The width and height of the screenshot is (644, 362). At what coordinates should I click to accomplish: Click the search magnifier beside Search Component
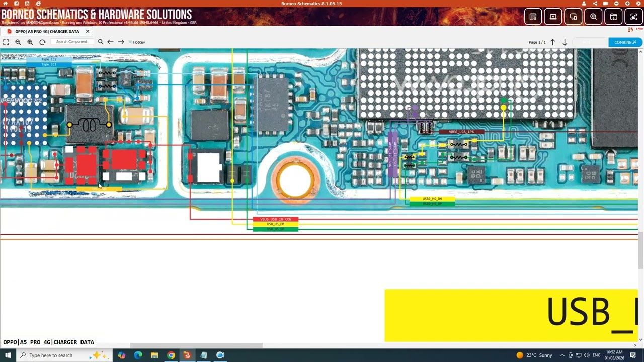click(101, 42)
